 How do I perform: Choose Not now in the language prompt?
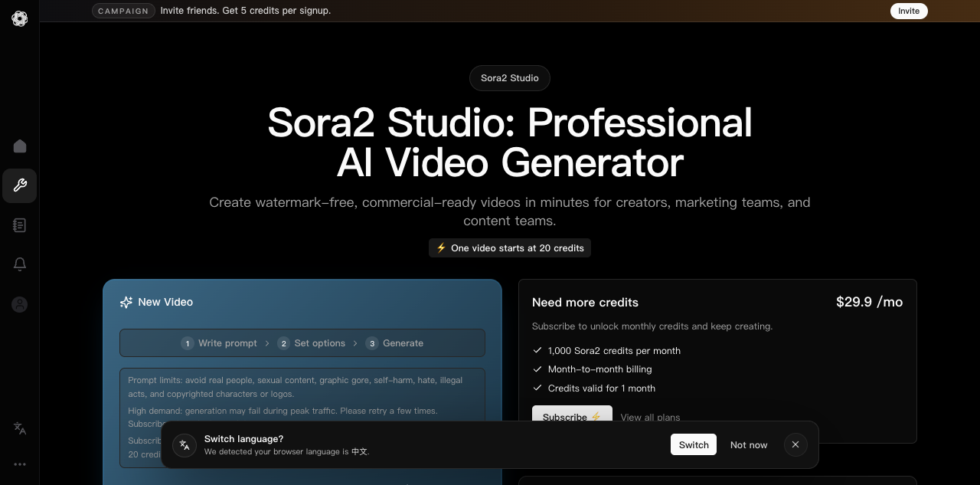(x=748, y=445)
